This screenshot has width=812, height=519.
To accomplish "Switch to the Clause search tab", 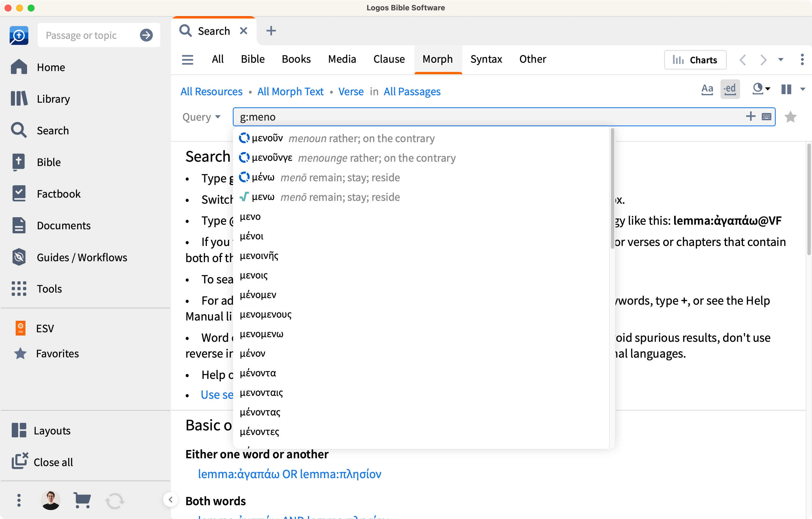I will click(x=389, y=59).
